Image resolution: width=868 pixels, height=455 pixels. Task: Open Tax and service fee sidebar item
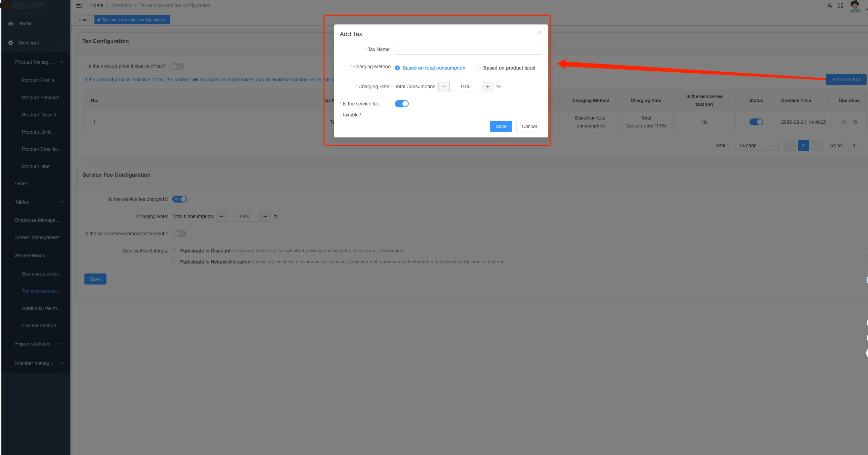[42, 291]
